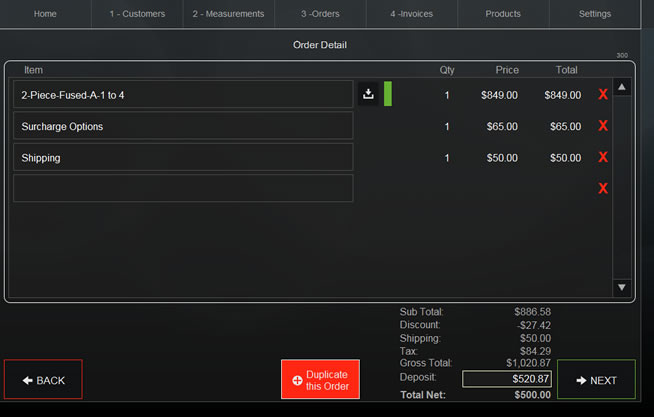Click the $50.00 price of the Shipping row

click(502, 158)
